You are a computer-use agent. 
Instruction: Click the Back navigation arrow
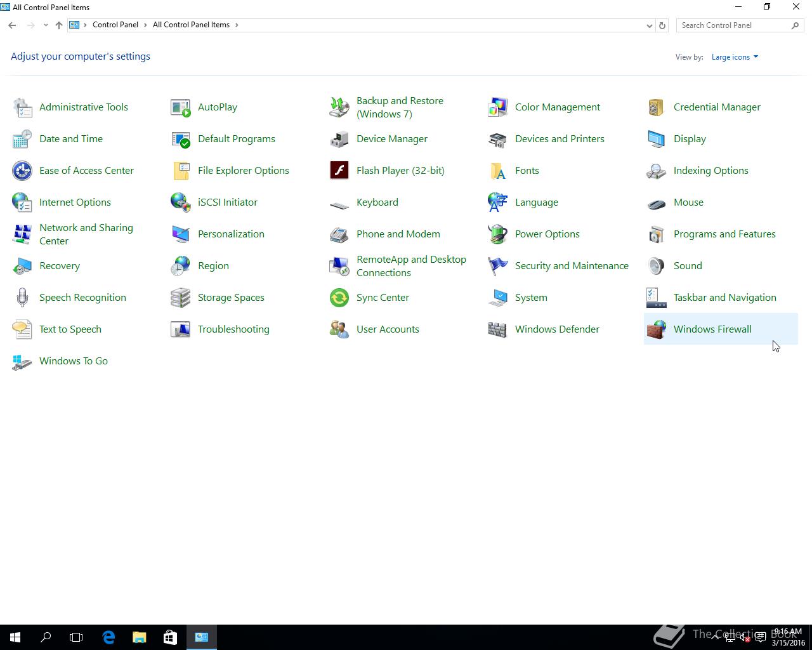click(12, 25)
